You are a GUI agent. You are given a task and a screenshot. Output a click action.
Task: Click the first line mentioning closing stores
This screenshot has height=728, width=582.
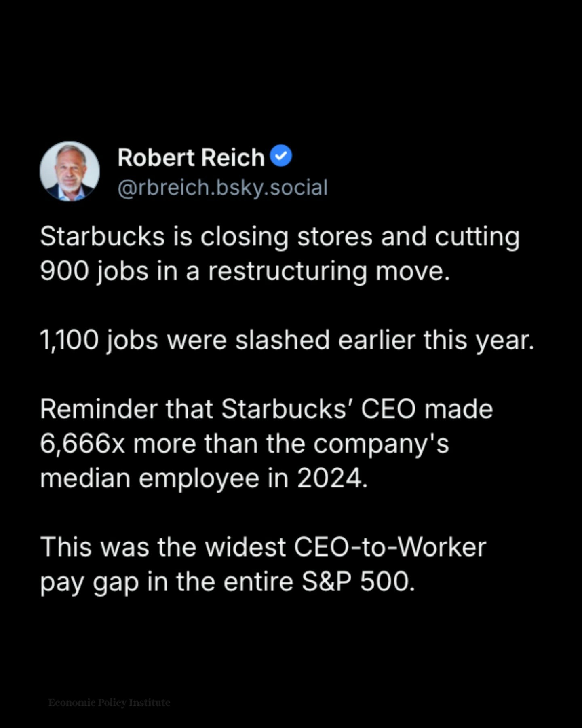pos(279,237)
